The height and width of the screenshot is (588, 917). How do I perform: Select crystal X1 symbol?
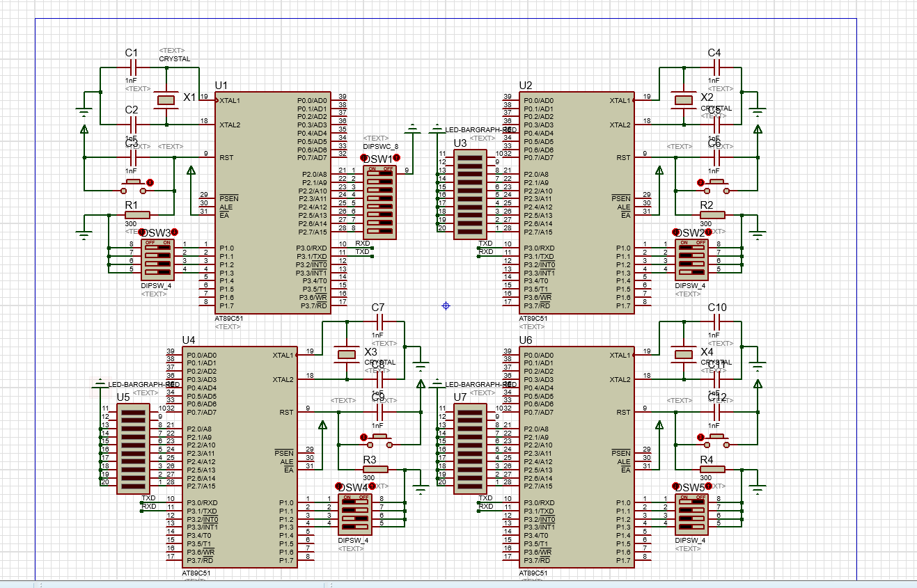click(166, 100)
